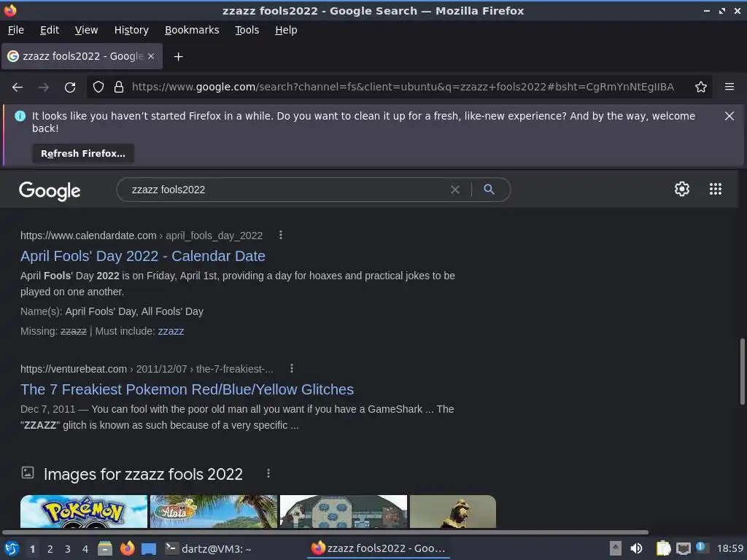Open the volume control in system tray
Image resolution: width=747 pixels, height=560 pixels.
click(636, 548)
